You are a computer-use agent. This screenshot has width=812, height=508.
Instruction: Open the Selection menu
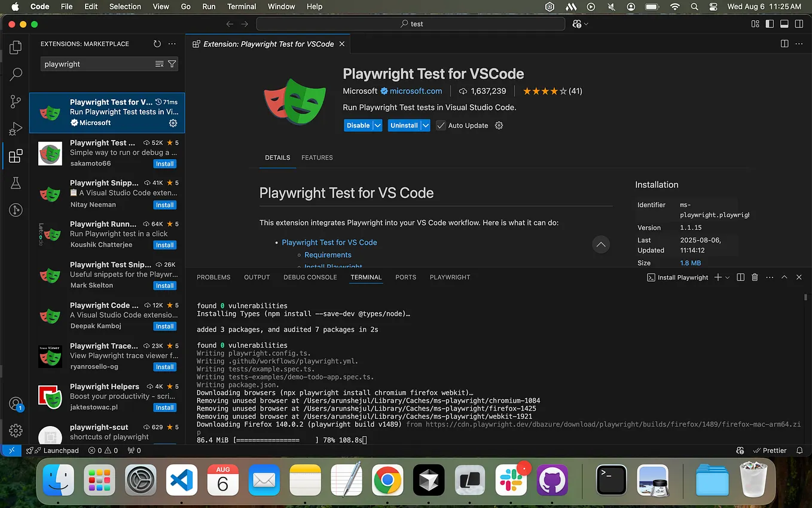point(125,7)
